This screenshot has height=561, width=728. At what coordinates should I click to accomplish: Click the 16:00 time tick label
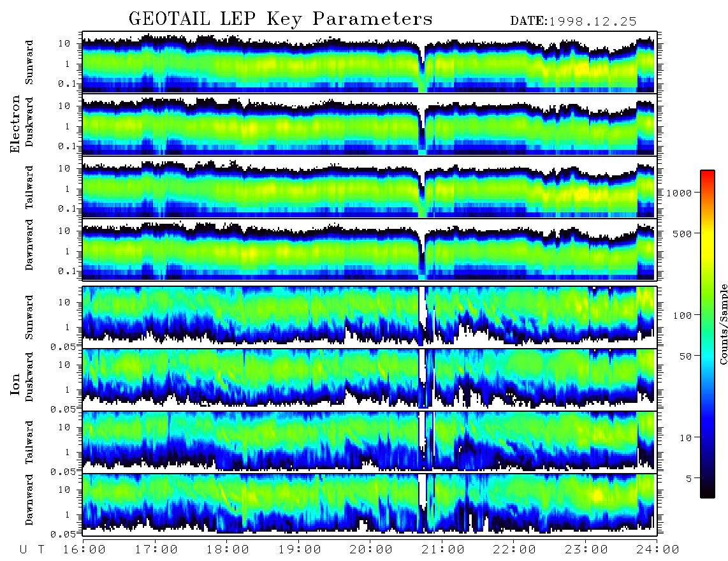[x=84, y=550]
